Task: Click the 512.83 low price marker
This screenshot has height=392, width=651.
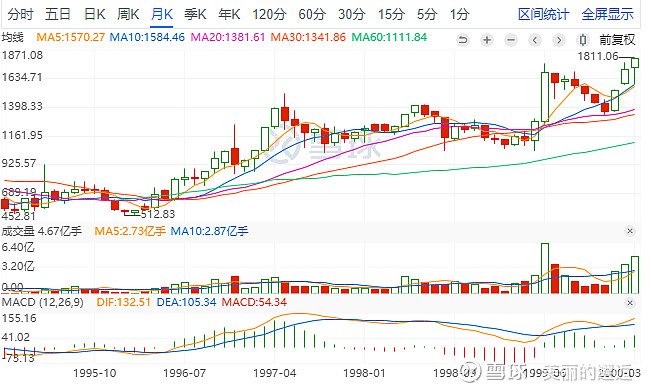Action: point(158,214)
